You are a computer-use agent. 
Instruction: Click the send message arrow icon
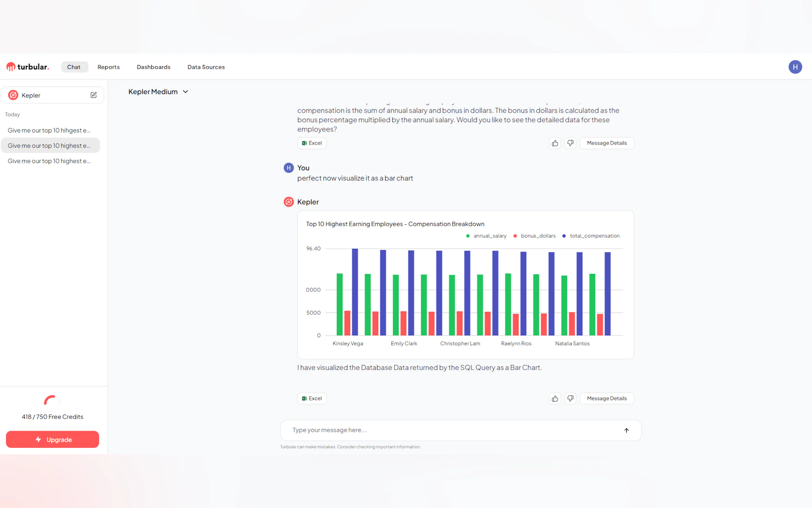click(626, 430)
